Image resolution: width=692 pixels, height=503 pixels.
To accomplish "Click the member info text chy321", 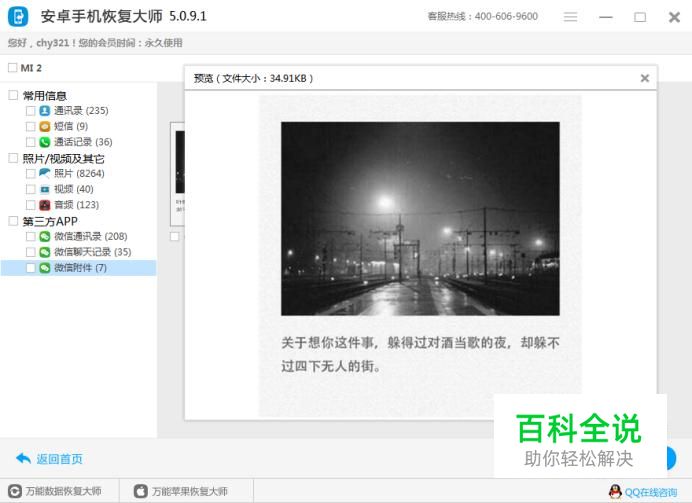I will pos(95,43).
